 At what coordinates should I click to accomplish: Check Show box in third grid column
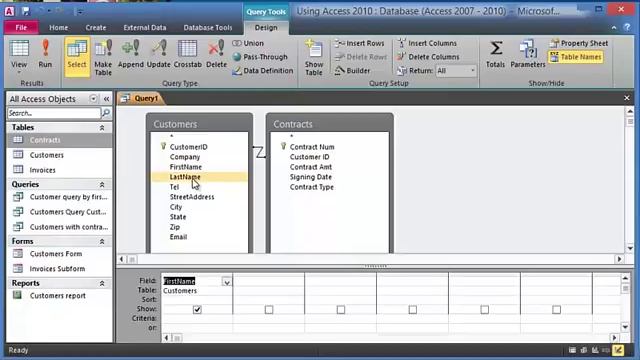(x=341, y=310)
